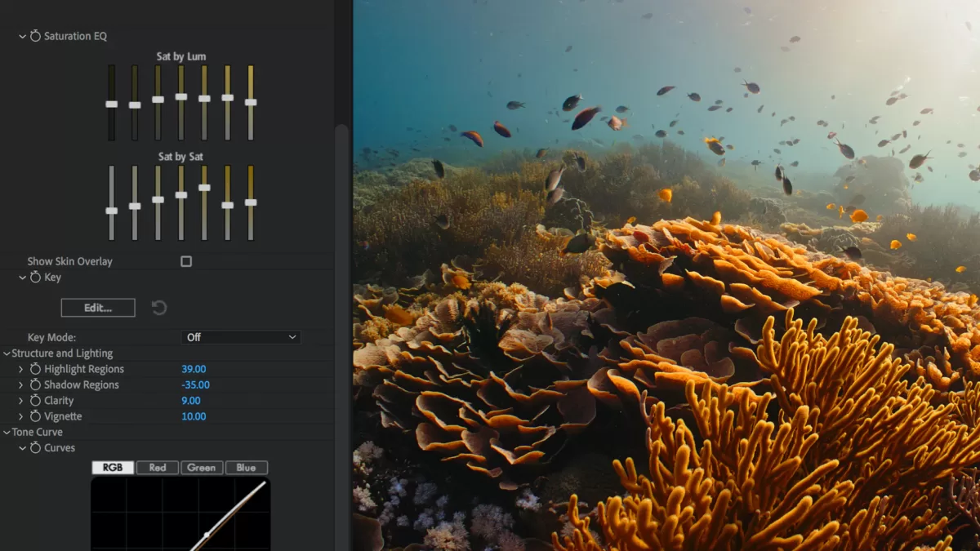Image resolution: width=980 pixels, height=551 pixels.
Task: Toggle the Curves stopwatch icon
Action: pos(35,448)
